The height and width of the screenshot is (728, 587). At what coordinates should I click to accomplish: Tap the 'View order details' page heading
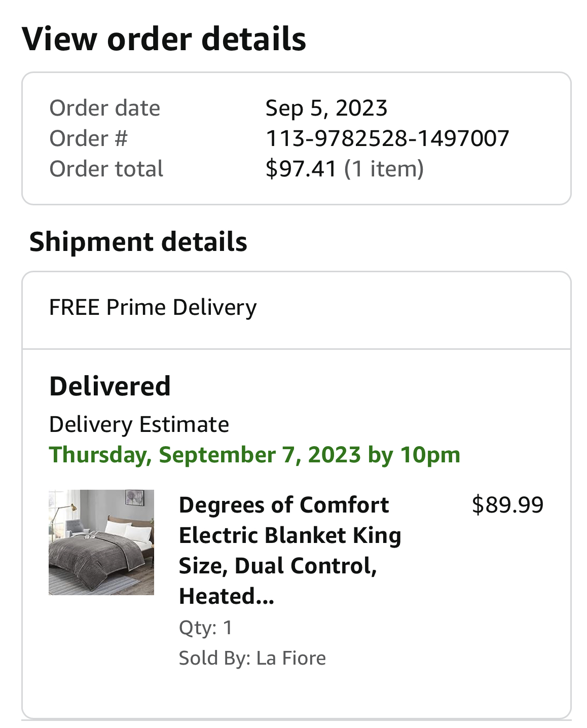tap(164, 39)
